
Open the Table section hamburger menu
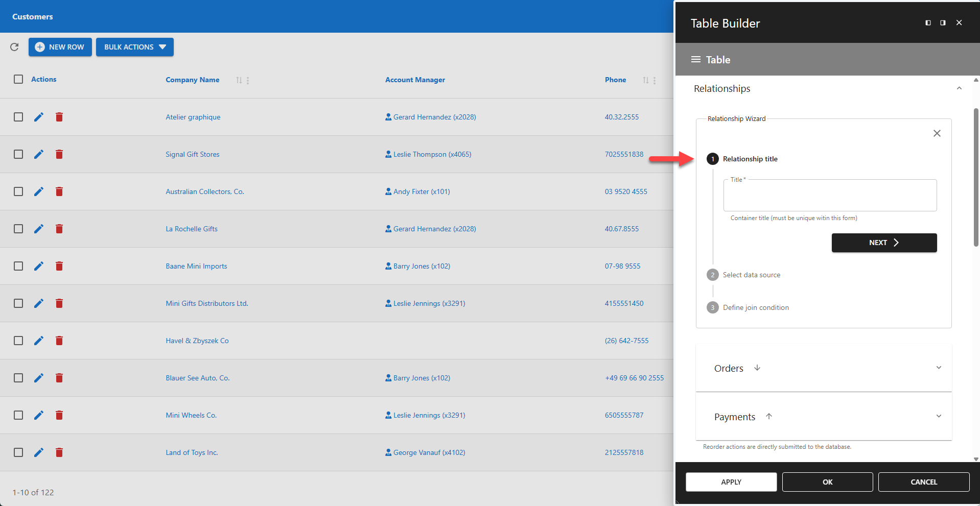tap(695, 59)
